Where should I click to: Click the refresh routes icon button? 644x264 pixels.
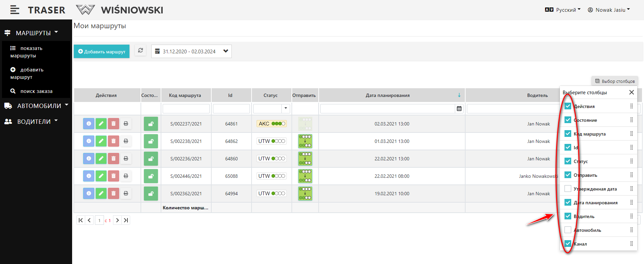[x=141, y=51]
